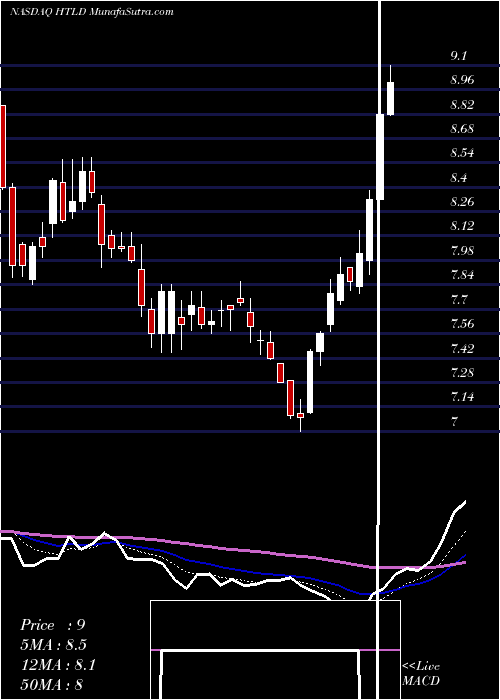Screen dimensions: 500x700
Task: Click the 9.1 price axis label
Action: pos(459,56)
